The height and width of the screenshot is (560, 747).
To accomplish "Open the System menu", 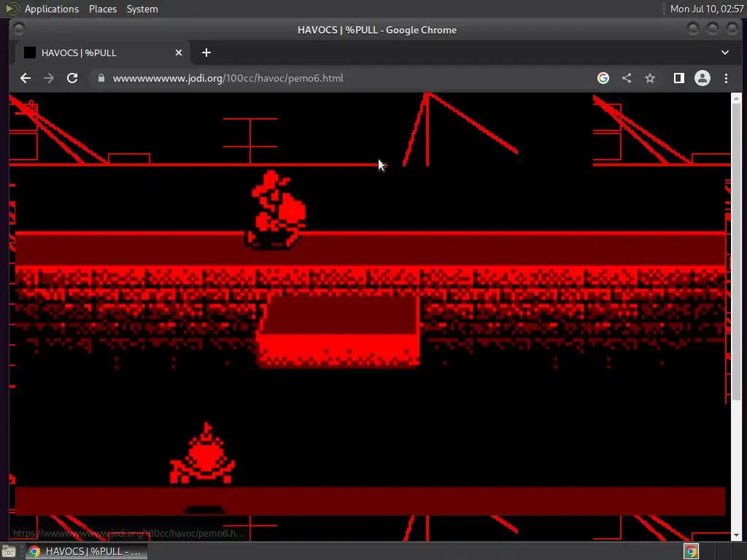I will pyautogui.click(x=142, y=9).
